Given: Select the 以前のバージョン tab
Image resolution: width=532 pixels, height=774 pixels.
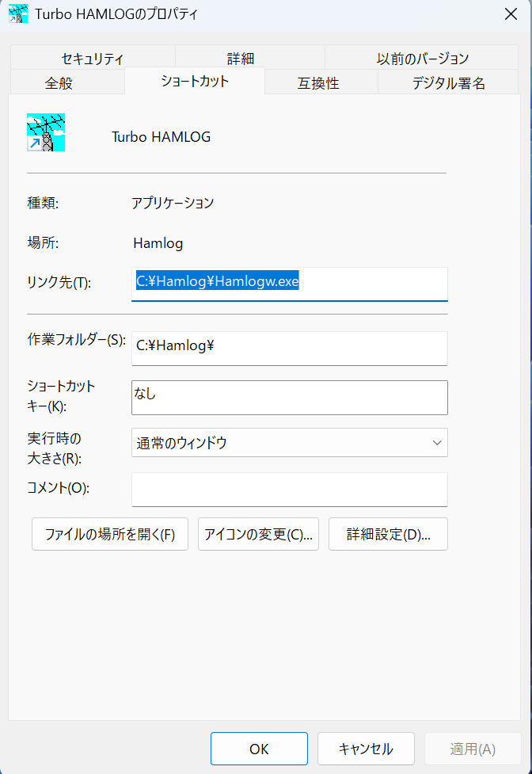Looking at the screenshot, I should pyautogui.click(x=422, y=58).
